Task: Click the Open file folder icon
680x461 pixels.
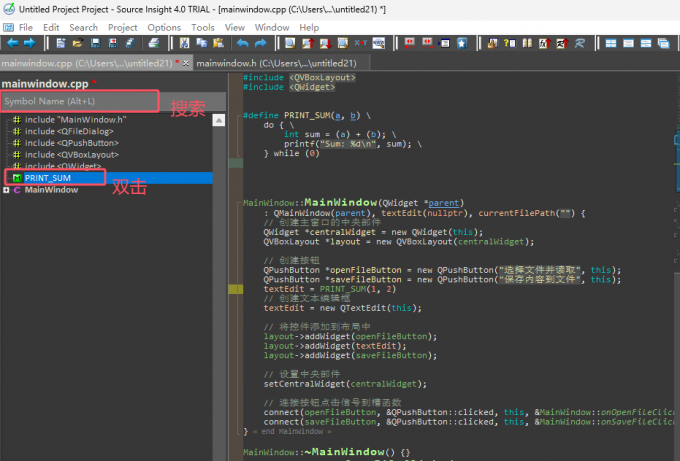Action: tap(78, 43)
